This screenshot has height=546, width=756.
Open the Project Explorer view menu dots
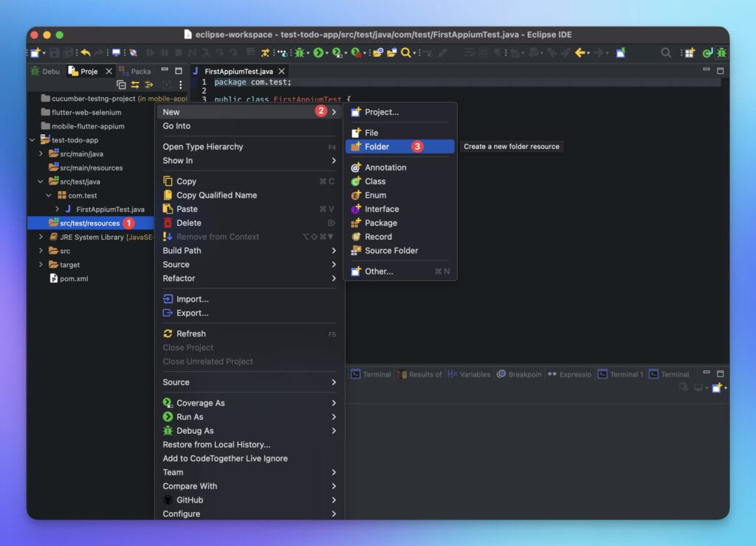click(x=180, y=85)
